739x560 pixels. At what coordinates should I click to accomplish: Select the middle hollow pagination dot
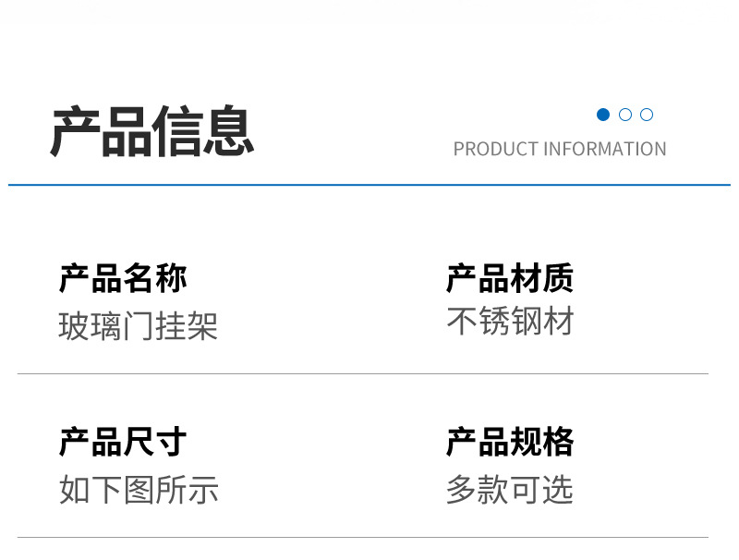[x=625, y=115]
